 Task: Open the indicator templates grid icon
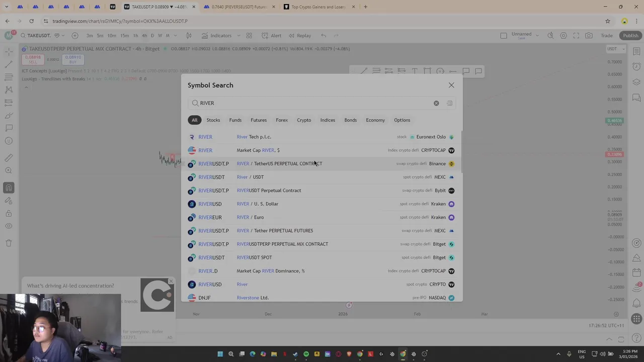[x=249, y=36]
